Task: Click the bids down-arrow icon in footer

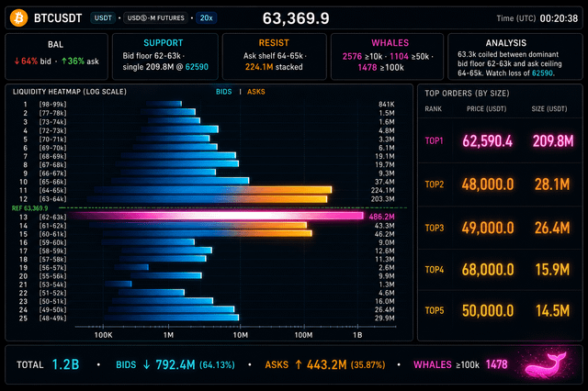Action: point(147,364)
